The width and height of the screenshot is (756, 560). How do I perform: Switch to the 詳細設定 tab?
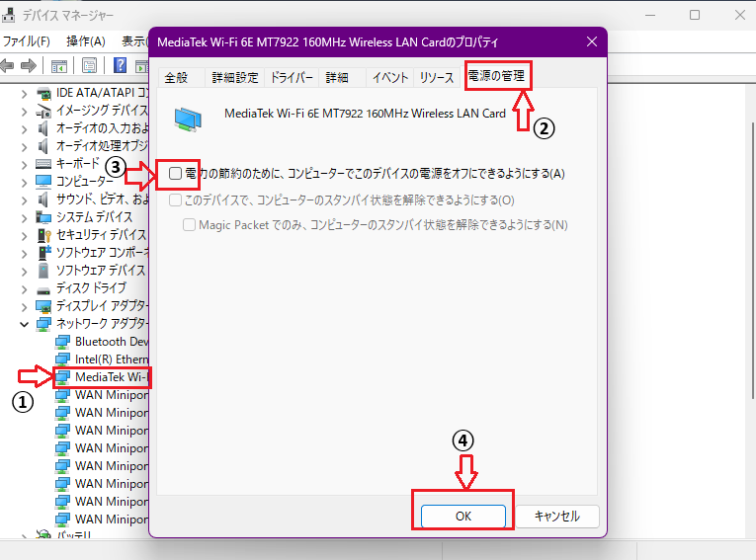coord(235,78)
